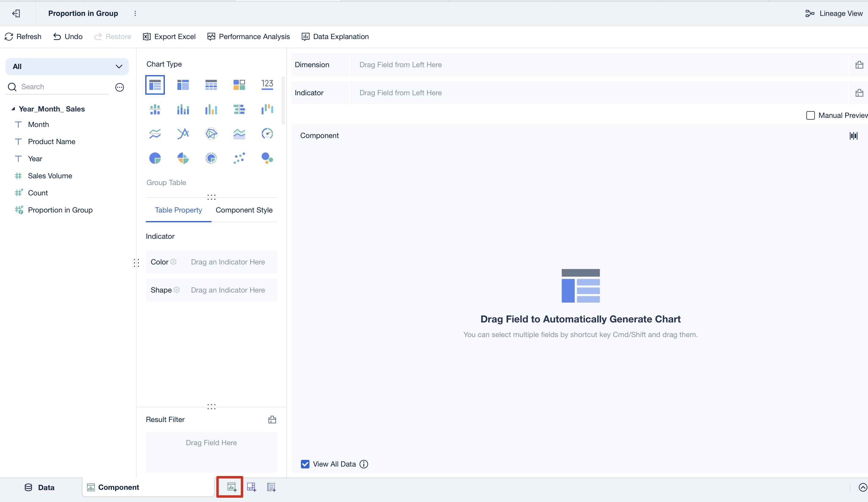
Task: Select the gauge dashboard chart type icon
Action: coord(267,134)
